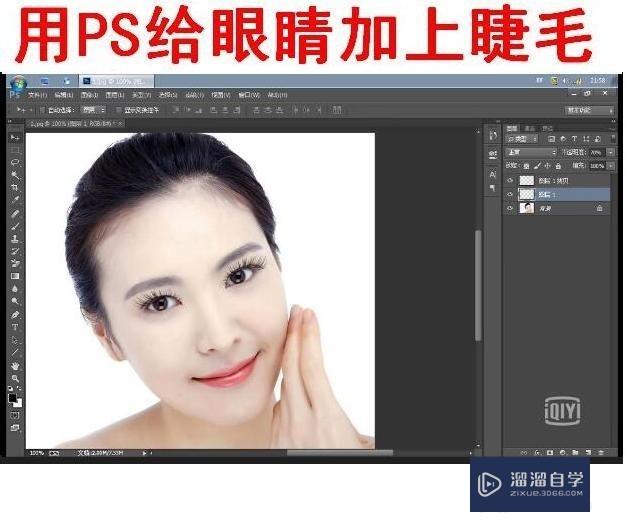
Task: Filter layers by adjustment layer icon
Action: [563, 139]
